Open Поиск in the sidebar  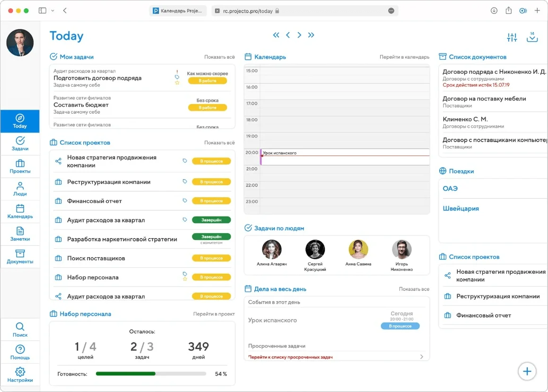click(20, 330)
